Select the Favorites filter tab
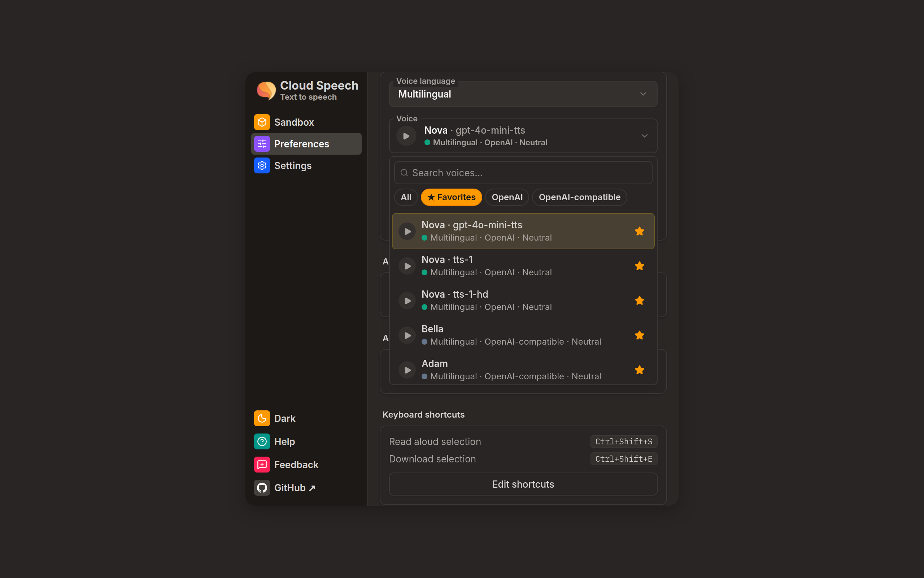 [x=451, y=197]
